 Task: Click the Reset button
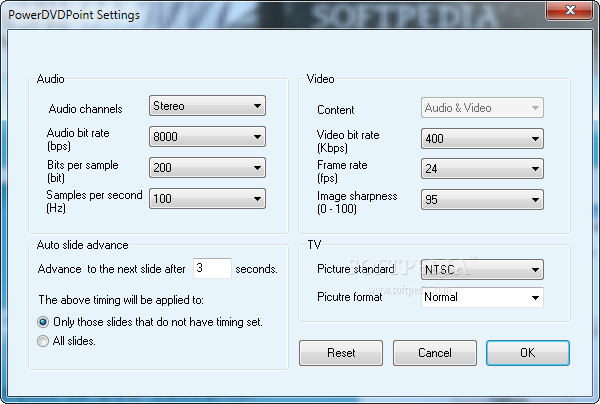341,353
